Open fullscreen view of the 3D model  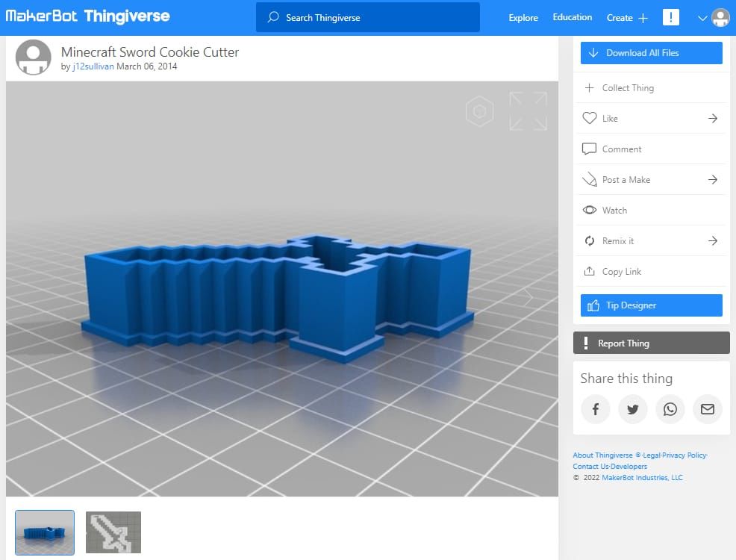tap(528, 110)
